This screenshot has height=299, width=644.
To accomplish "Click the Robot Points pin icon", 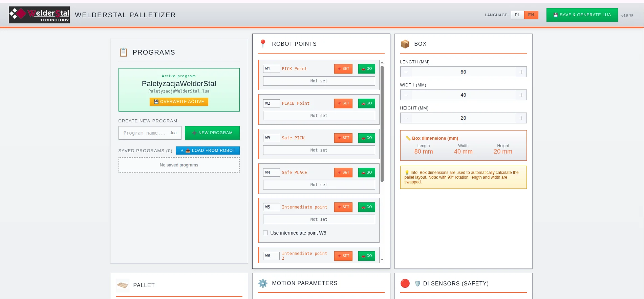I will pos(263,44).
